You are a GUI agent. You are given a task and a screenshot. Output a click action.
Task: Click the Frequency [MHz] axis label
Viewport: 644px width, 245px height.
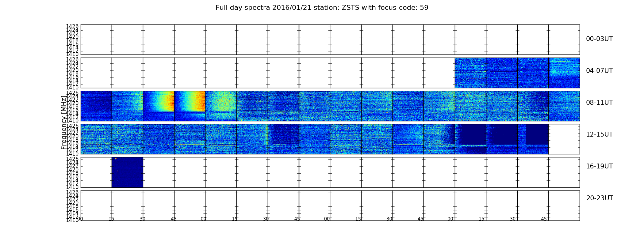[x=63, y=123]
